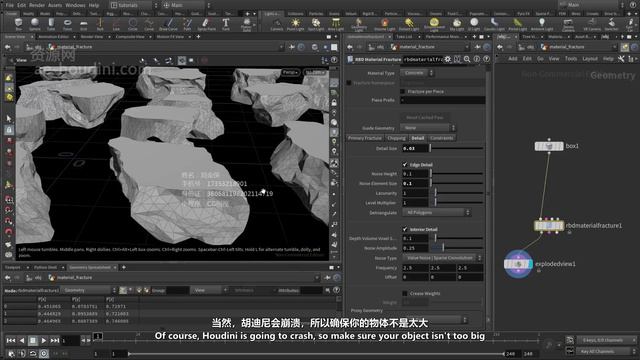Select the Spray Paint shelf tool
Screen dimensions: 640x360
pyautogui.click(x=207, y=24)
